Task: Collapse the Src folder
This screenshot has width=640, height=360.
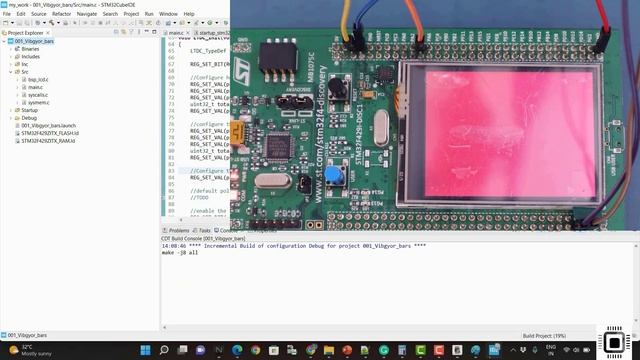Action: 11,72
